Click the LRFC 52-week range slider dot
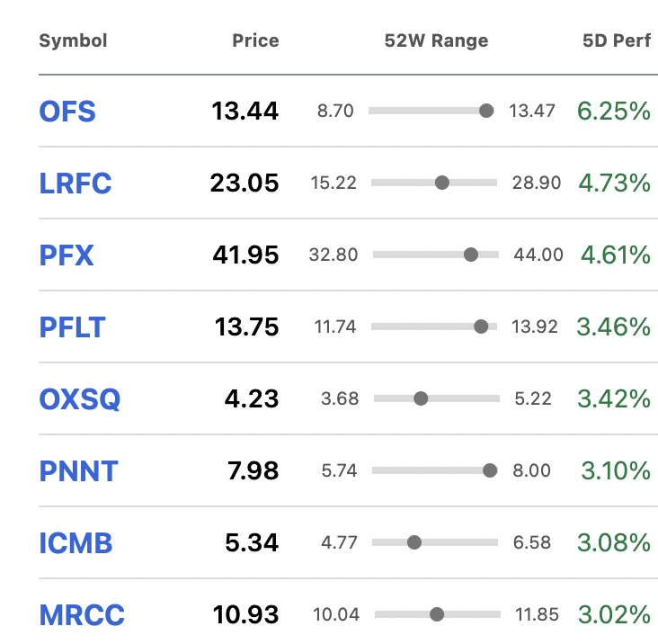The width and height of the screenshot is (658, 644). coord(442,183)
